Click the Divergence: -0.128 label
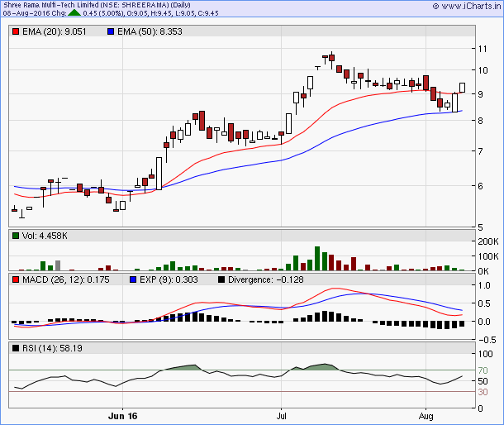 pyautogui.click(x=266, y=279)
